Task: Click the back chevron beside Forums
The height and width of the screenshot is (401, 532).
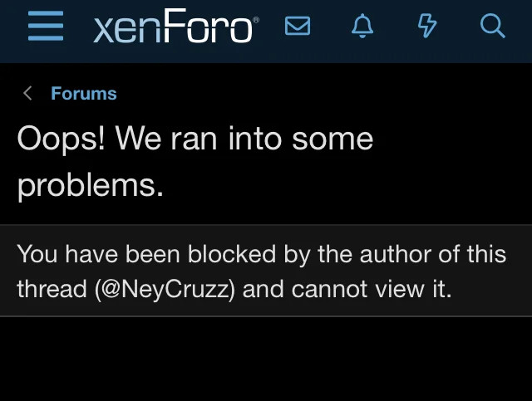Action: pos(28,93)
